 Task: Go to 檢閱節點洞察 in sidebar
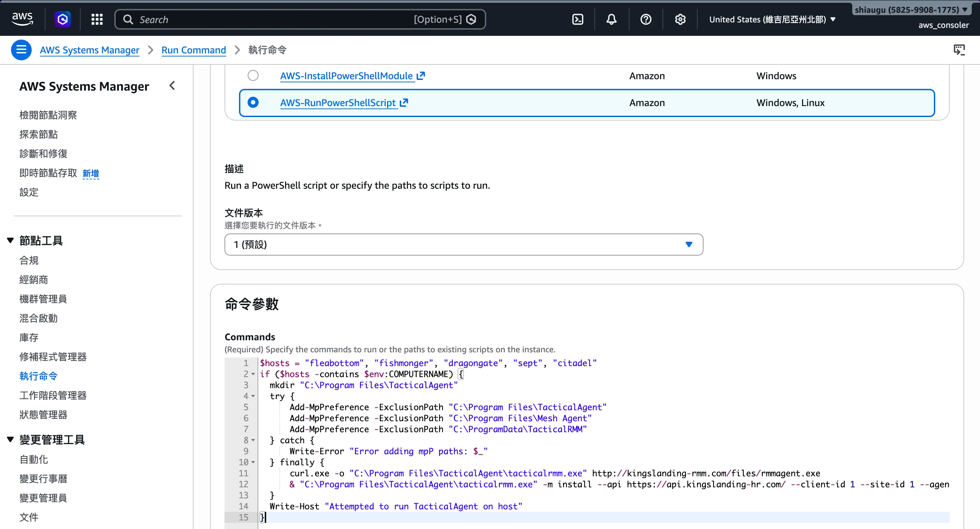48,115
